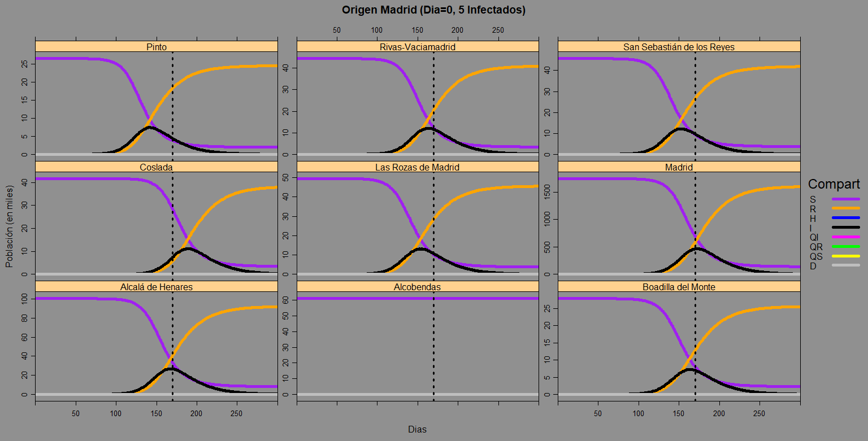The image size is (868, 441).
Task: Click the Las Rozas de Madrid header
Action: point(418,167)
